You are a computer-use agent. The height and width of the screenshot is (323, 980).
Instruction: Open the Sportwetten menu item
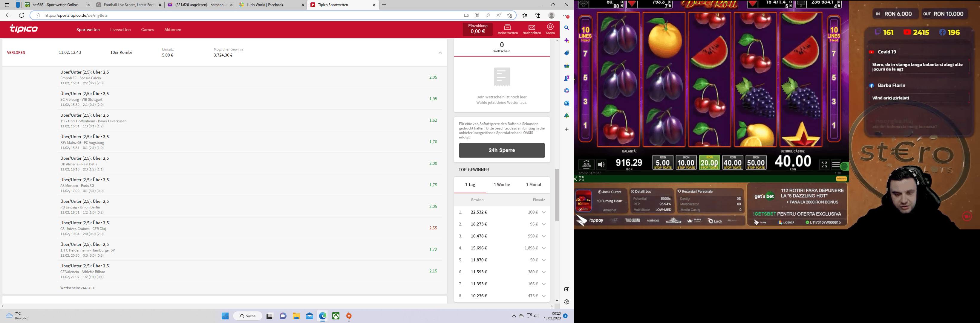tap(88, 30)
